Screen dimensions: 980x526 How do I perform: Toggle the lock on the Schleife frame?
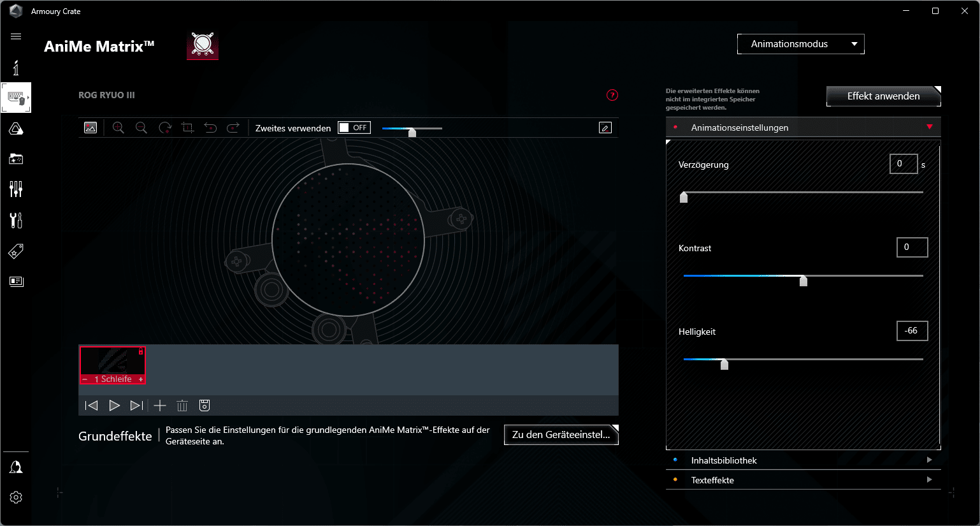[141, 351]
